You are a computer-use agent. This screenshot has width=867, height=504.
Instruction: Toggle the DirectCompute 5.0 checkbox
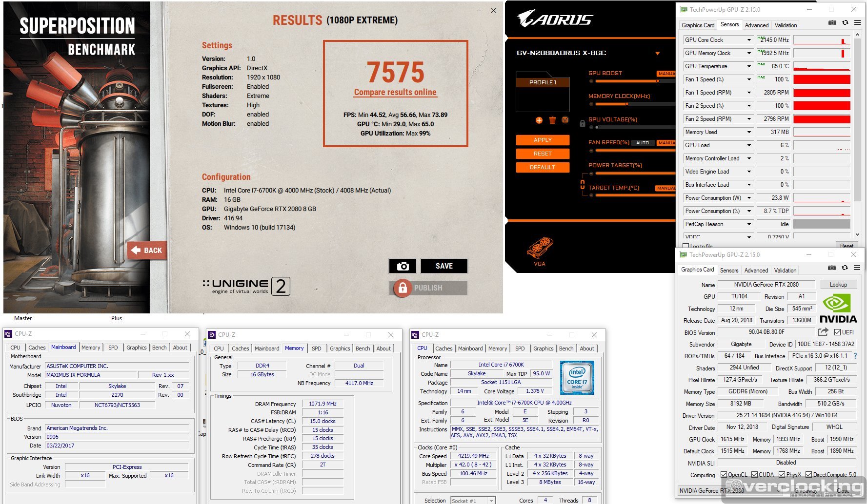tap(809, 474)
